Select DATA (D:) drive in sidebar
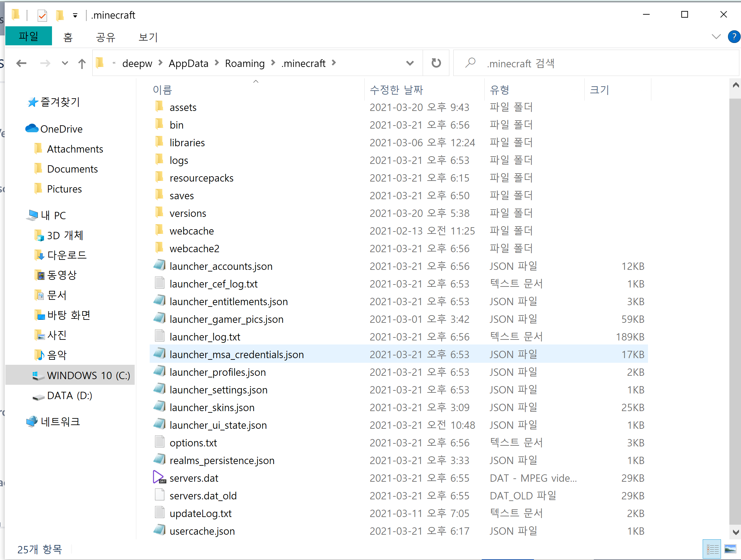The image size is (741, 560). (69, 396)
